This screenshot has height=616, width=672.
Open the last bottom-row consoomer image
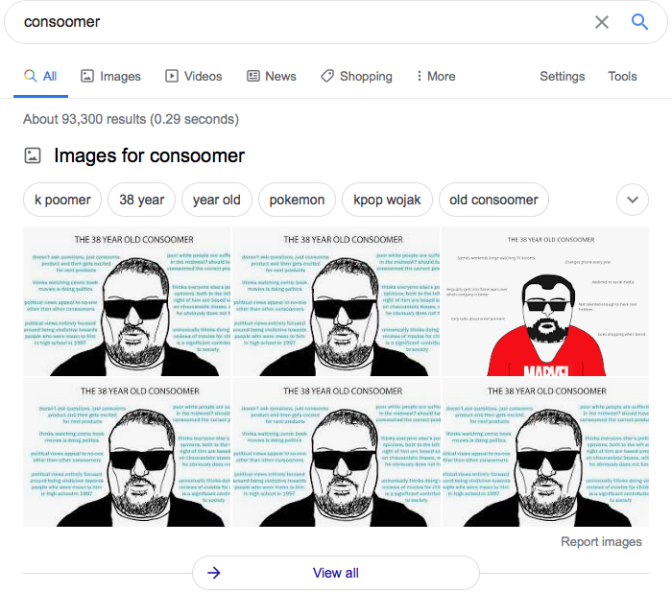pyautogui.click(x=545, y=452)
